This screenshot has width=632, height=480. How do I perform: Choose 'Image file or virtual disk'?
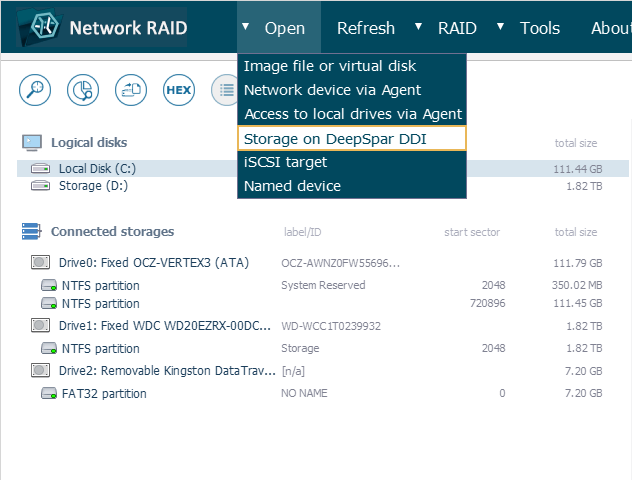330,66
